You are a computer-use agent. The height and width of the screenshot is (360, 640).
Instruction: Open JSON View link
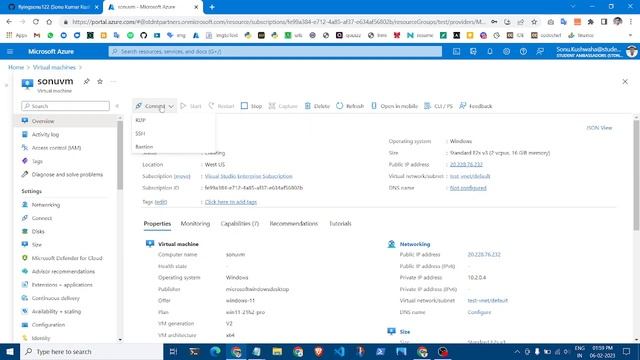(x=599, y=128)
